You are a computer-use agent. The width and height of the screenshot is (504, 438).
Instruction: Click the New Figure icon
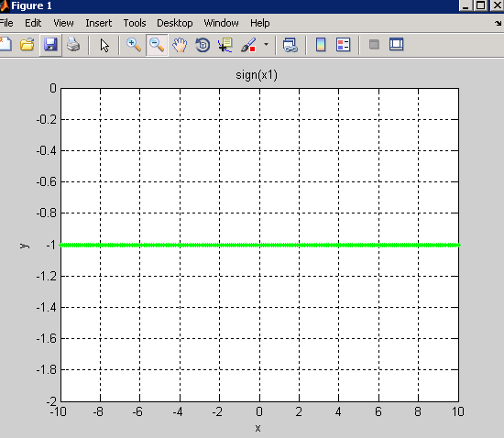click(5, 45)
